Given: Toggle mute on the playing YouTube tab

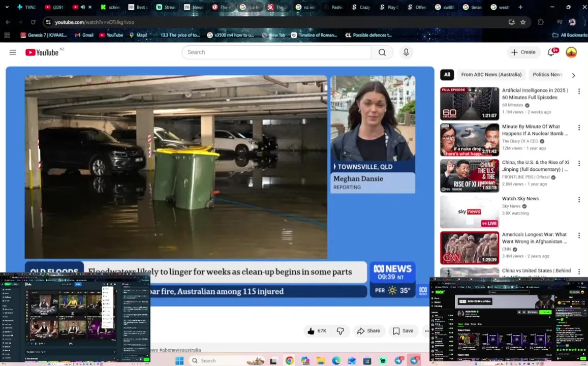Looking at the screenshot, I should 83,7.
